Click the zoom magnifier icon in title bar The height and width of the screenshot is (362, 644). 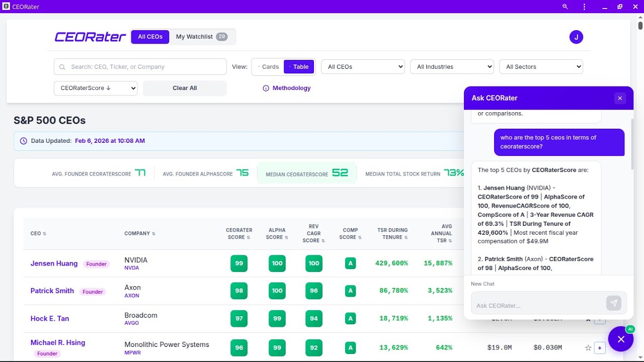[x=565, y=7]
